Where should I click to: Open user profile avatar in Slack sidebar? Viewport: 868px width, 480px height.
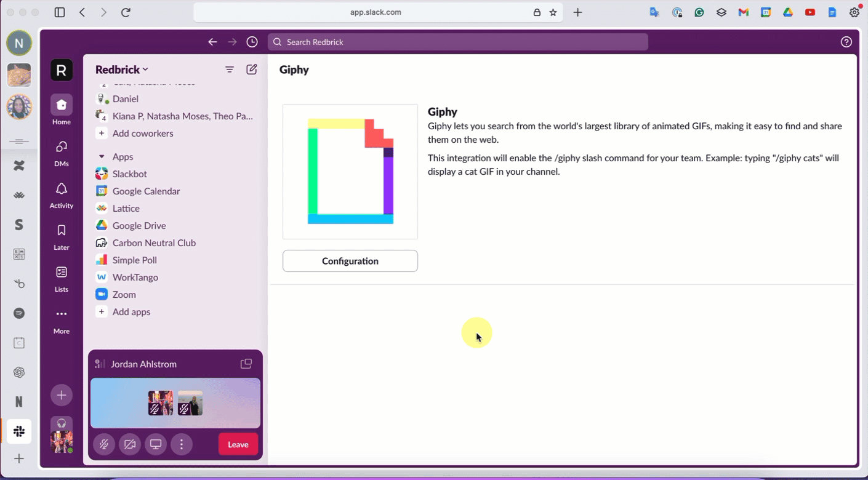[62, 441]
